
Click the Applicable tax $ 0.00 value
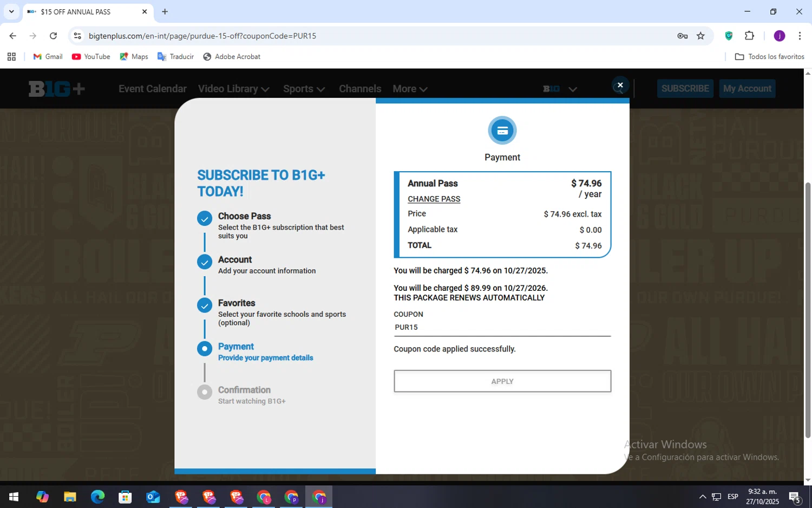[591, 230]
